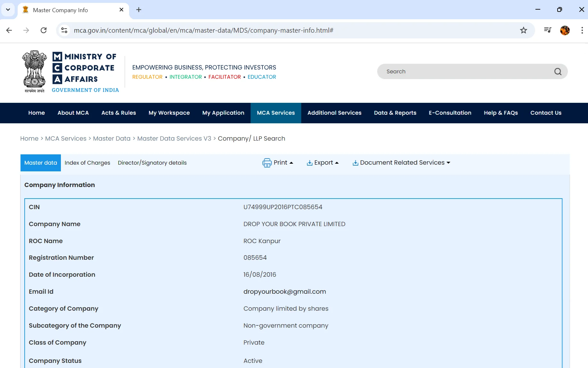Click the Ministry of Corporate Affairs logo

pos(85,72)
